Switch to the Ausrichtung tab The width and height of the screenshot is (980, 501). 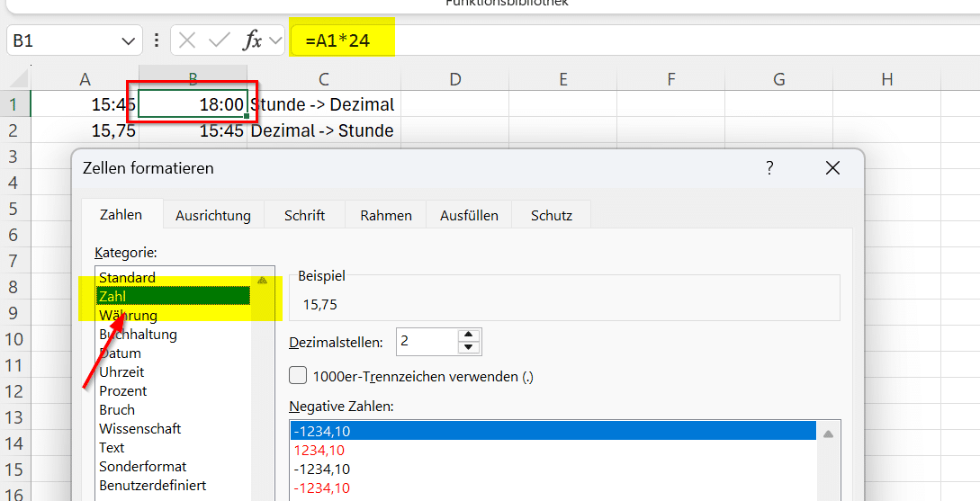coord(212,216)
